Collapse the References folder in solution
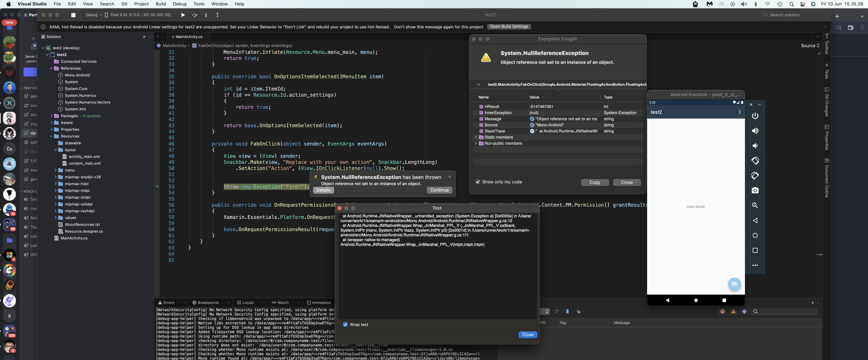 [51, 68]
